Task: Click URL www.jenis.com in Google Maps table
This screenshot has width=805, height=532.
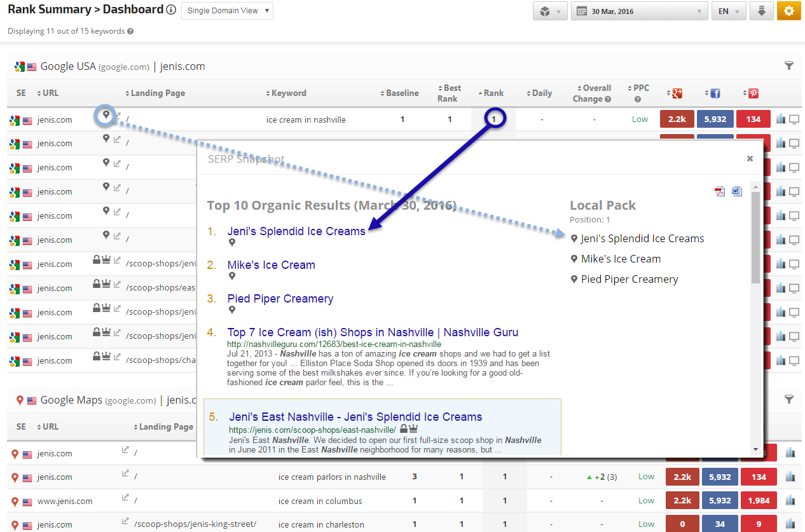Action: 65,501
